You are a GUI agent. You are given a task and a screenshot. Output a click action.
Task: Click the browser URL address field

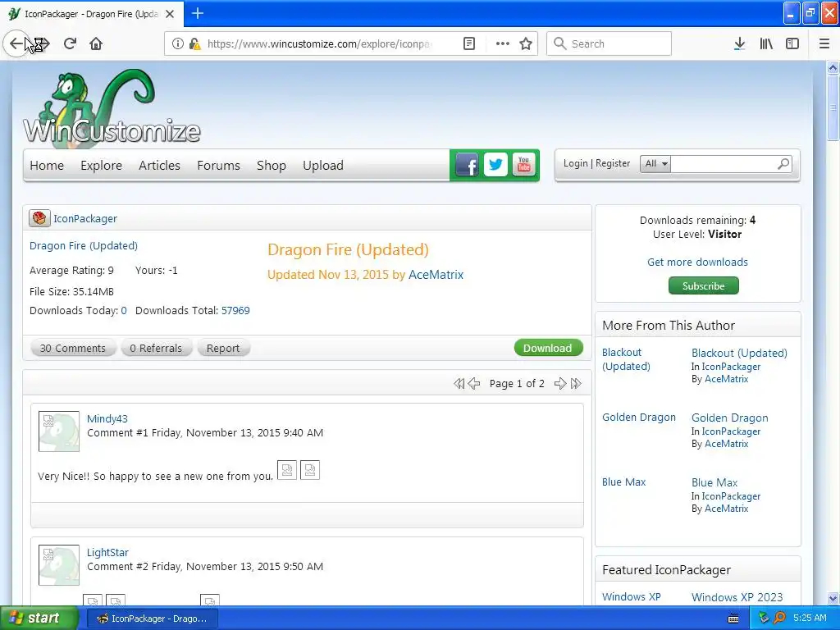pos(320,43)
